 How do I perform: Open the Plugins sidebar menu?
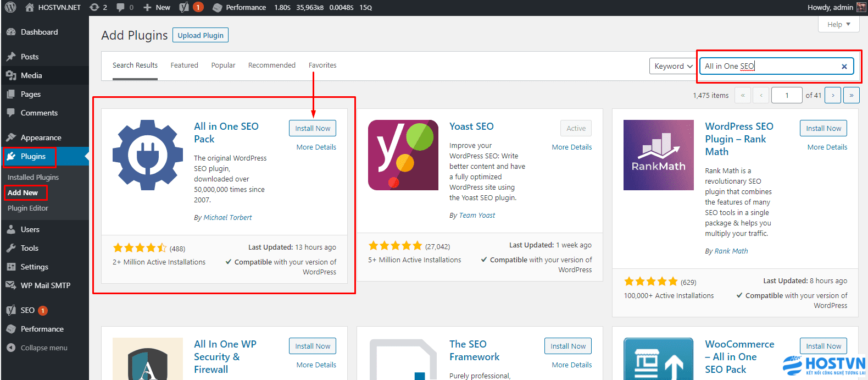point(33,156)
